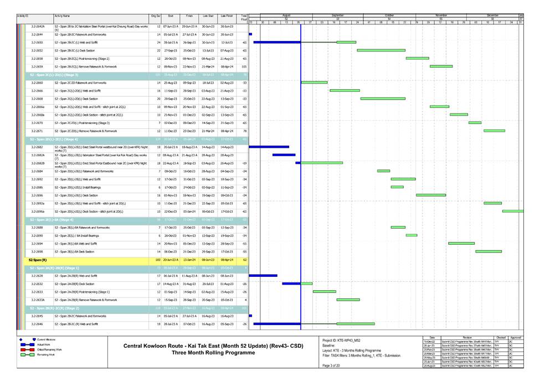Click the blue actual bar for activity 3.2-2628
The image size is (555, 392).
(263, 275)
